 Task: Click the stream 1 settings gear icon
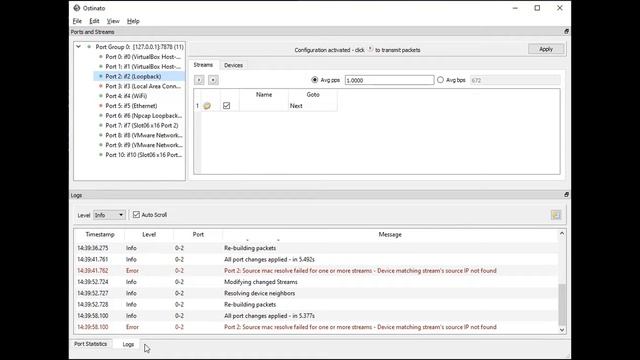coord(207,106)
